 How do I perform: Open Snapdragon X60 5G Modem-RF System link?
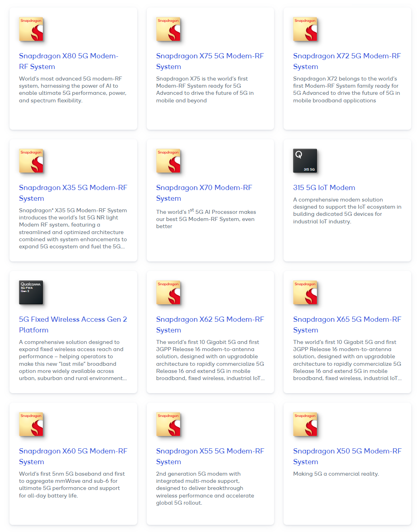(x=73, y=456)
